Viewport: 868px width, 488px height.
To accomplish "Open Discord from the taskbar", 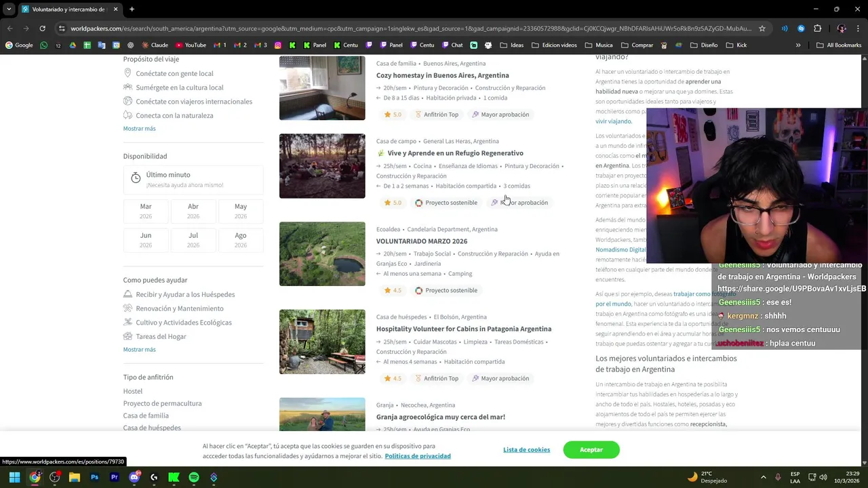I will [x=134, y=477].
